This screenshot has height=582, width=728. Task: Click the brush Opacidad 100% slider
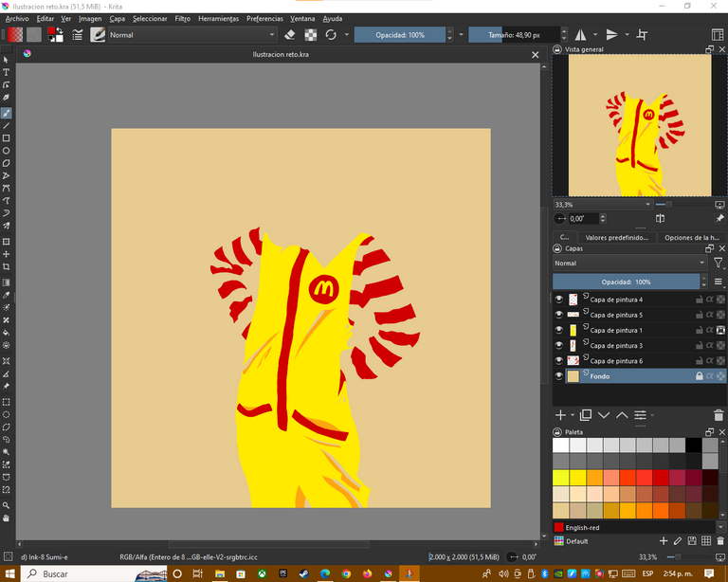[399, 35]
